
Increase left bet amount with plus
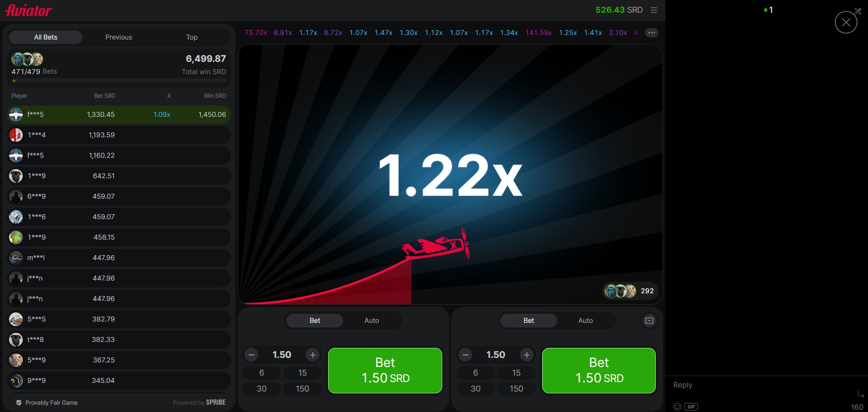tap(313, 355)
